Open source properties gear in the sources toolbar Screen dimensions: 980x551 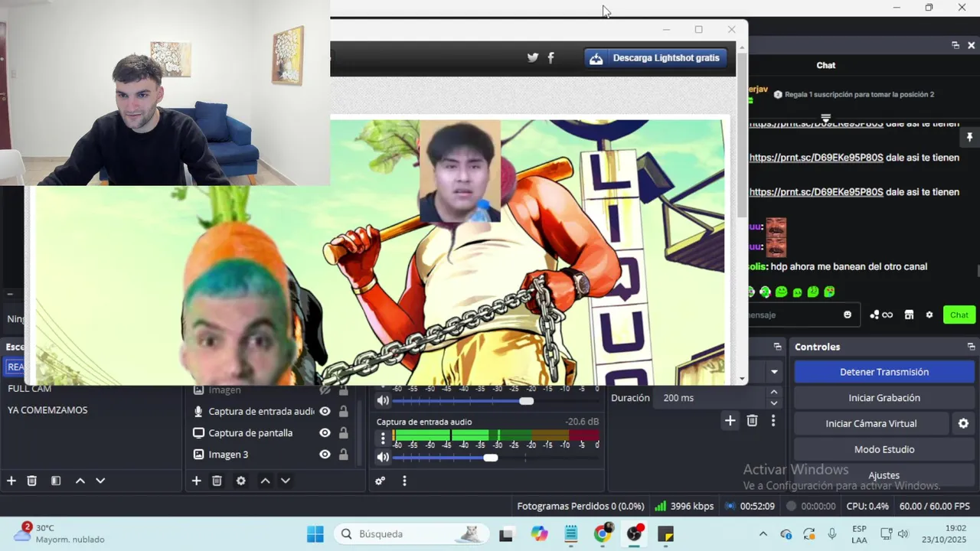(241, 481)
